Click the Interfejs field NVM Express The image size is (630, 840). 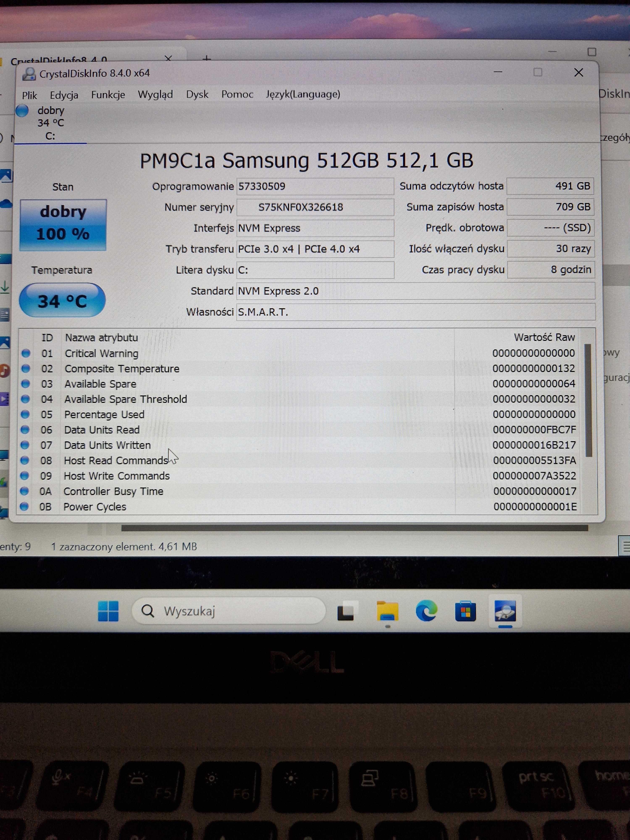tap(315, 228)
